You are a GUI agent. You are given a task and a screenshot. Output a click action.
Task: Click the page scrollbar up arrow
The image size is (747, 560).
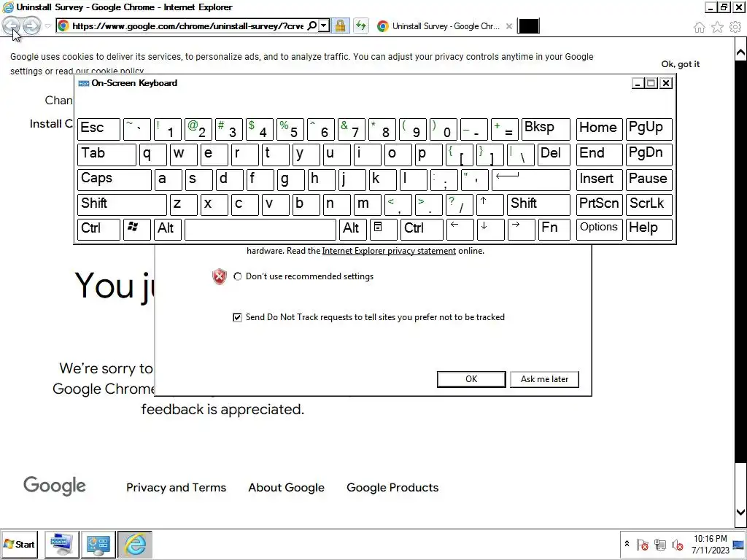point(740,52)
